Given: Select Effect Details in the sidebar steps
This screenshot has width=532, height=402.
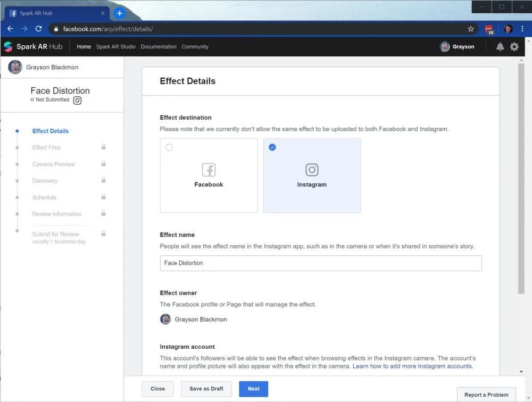Looking at the screenshot, I should coord(51,131).
